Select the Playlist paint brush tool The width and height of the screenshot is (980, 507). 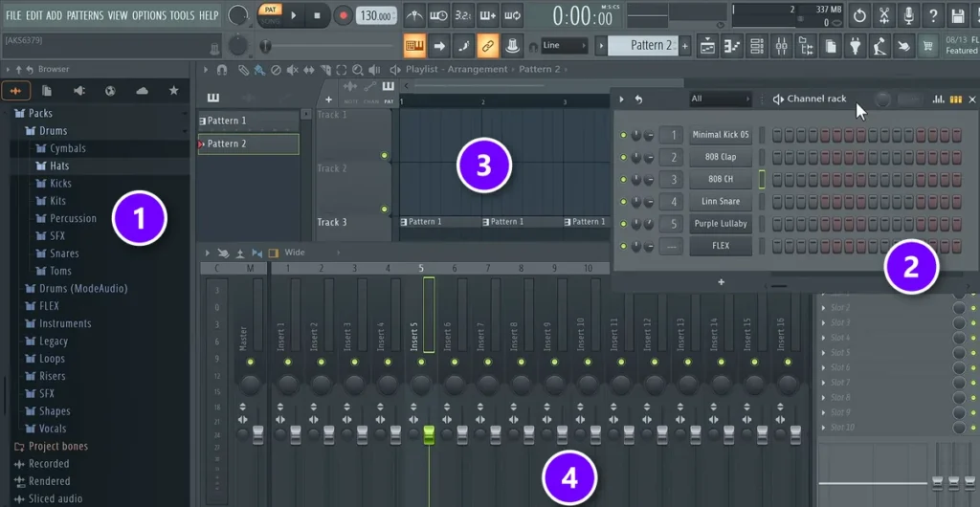(x=259, y=70)
